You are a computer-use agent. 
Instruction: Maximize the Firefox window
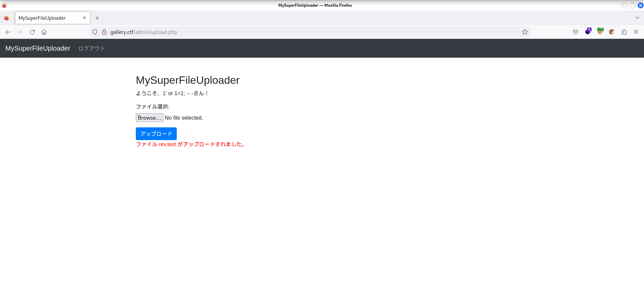click(633, 5)
